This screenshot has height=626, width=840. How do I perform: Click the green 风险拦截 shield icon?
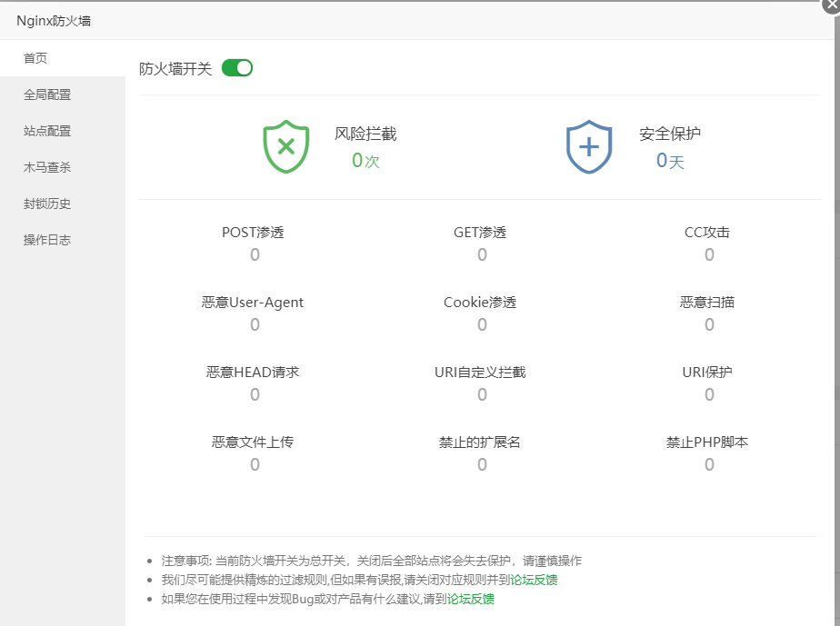point(286,146)
